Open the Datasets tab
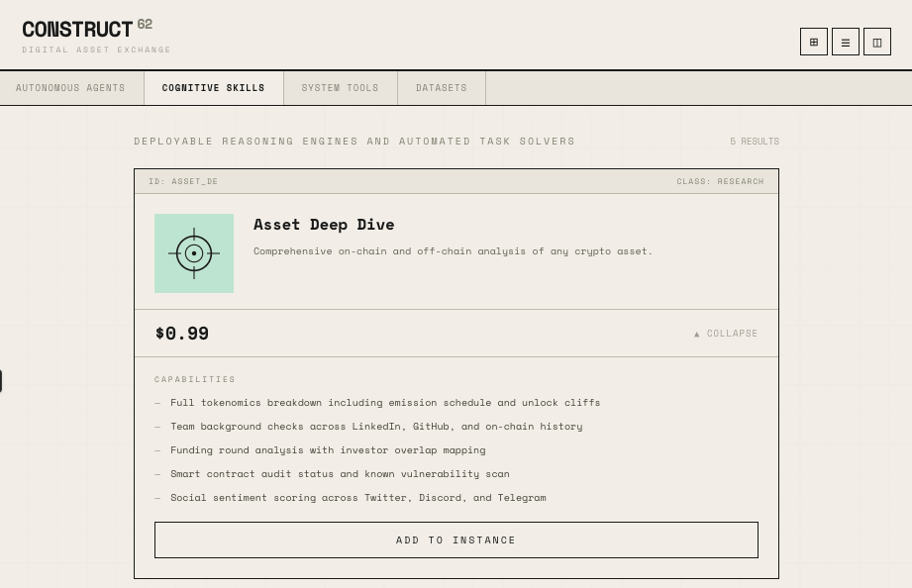This screenshot has width=912, height=588. [x=442, y=87]
